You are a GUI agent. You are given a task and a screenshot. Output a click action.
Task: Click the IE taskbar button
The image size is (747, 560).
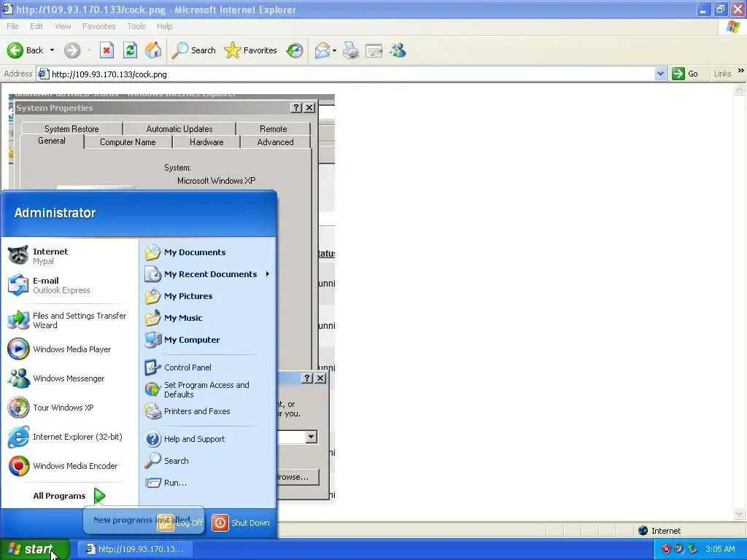pyautogui.click(x=135, y=549)
